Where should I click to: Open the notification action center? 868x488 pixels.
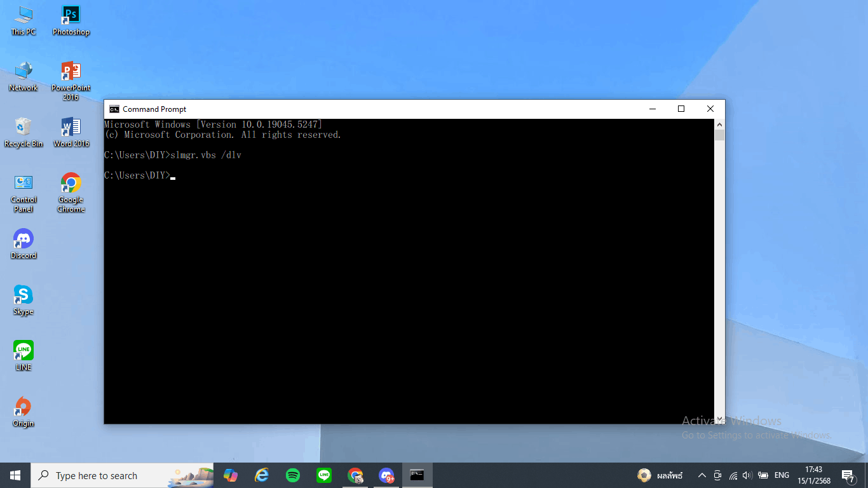[848, 475]
